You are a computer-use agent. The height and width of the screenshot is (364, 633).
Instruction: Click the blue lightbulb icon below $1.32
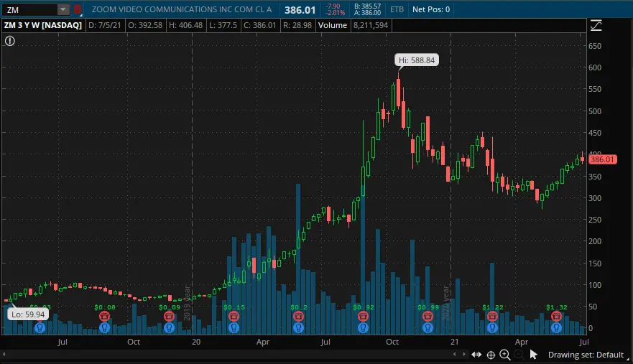coord(556,327)
